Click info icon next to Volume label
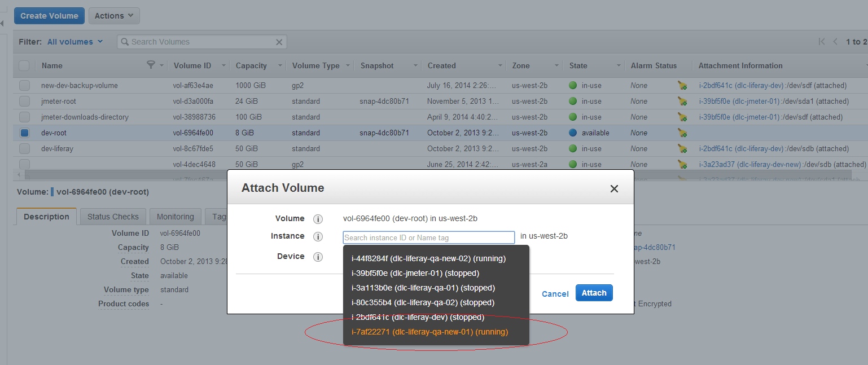 tap(318, 219)
